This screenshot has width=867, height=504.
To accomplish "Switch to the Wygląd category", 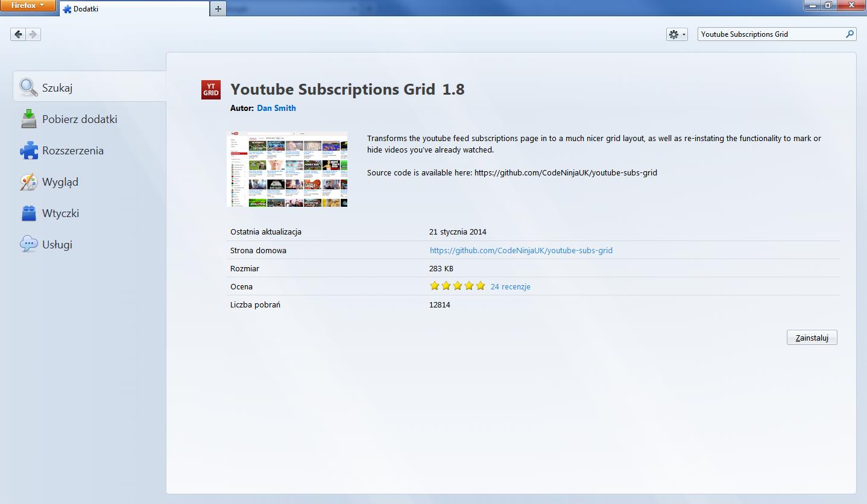I will click(x=89, y=181).
